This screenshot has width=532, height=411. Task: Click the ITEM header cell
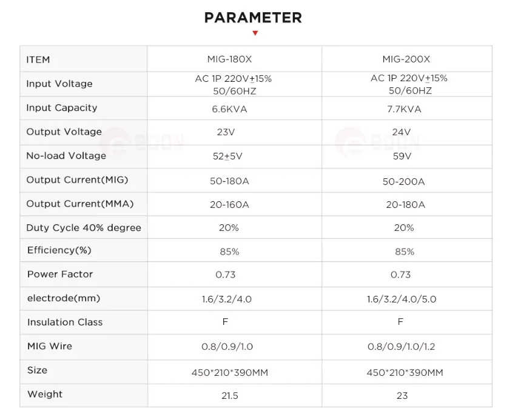38,59
